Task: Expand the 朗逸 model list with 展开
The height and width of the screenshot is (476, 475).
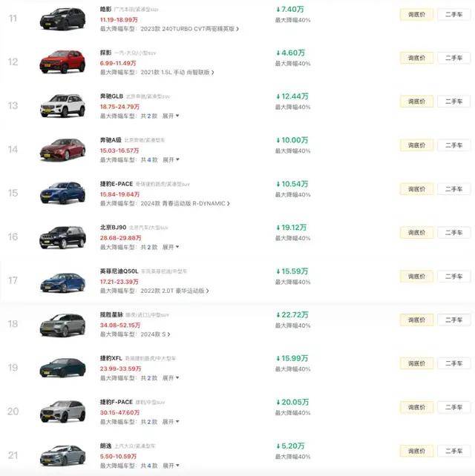Action: coord(171,466)
